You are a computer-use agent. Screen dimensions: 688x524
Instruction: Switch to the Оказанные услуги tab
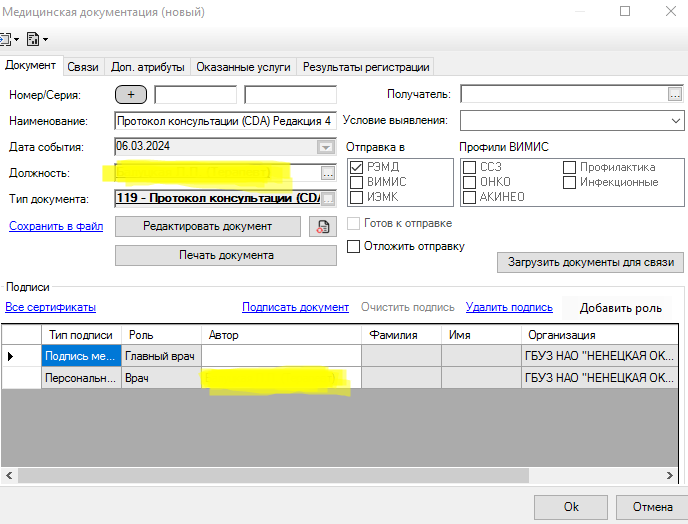[x=243, y=67]
